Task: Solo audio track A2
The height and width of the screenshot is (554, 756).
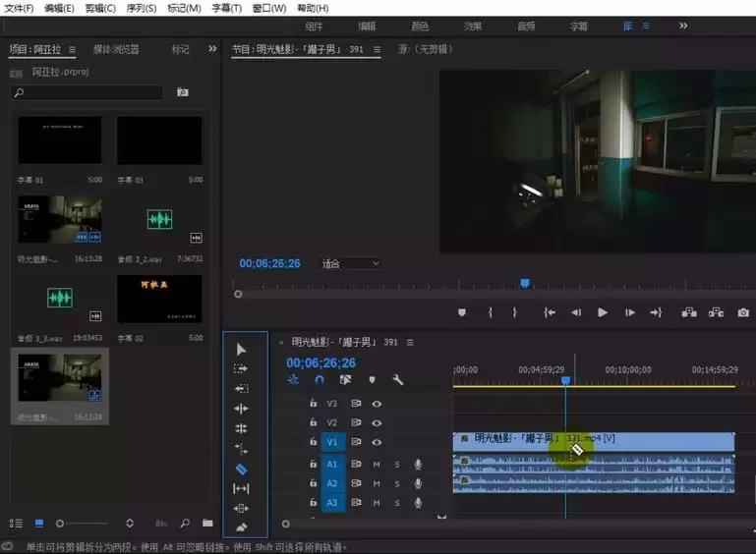Action: [397, 483]
